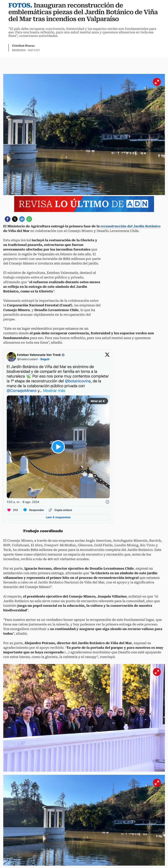Open Leer 5 respuestas
This screenshot has width=168, height=868.
(x=58, y=517)
